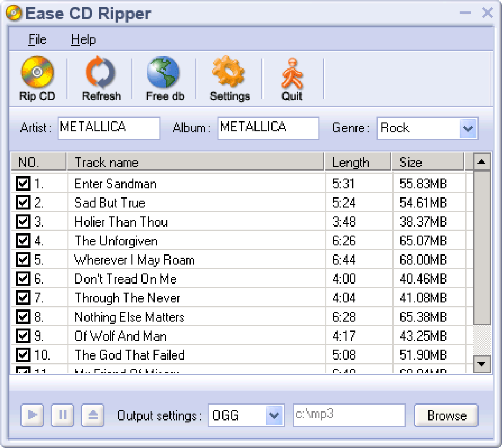Click the track list scrollbar thumb
Screen dimensions: 502x448
coord(482,248)
